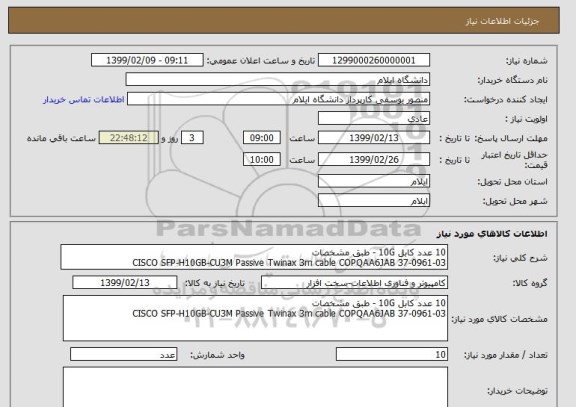The image size is (576, 407).
Task: Click the response deadline date 1399/02/13
Action: tap(374, 138)
